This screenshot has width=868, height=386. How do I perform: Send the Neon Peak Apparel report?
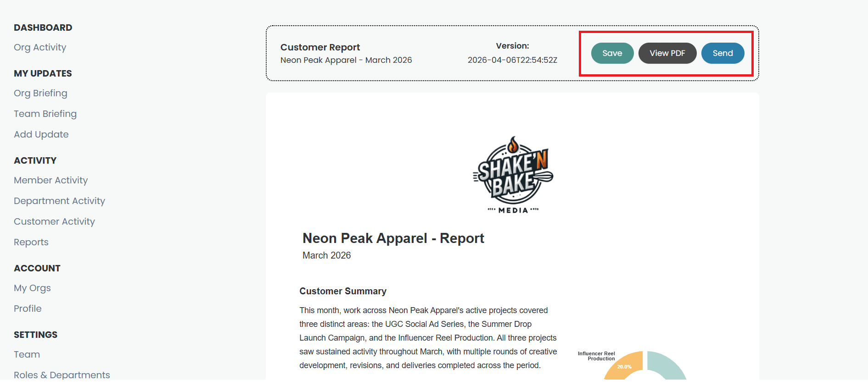point(722,53)
